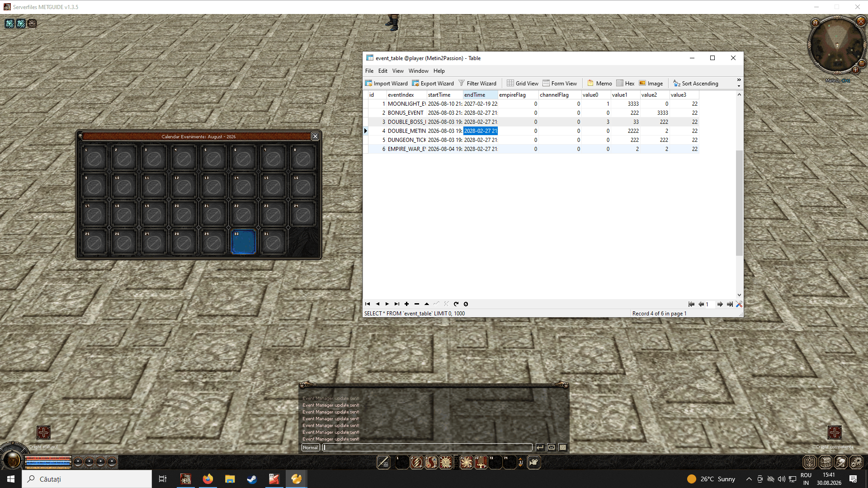Launch the Filter Wizard
The image size is (868, 488).
tap(477, 83)
